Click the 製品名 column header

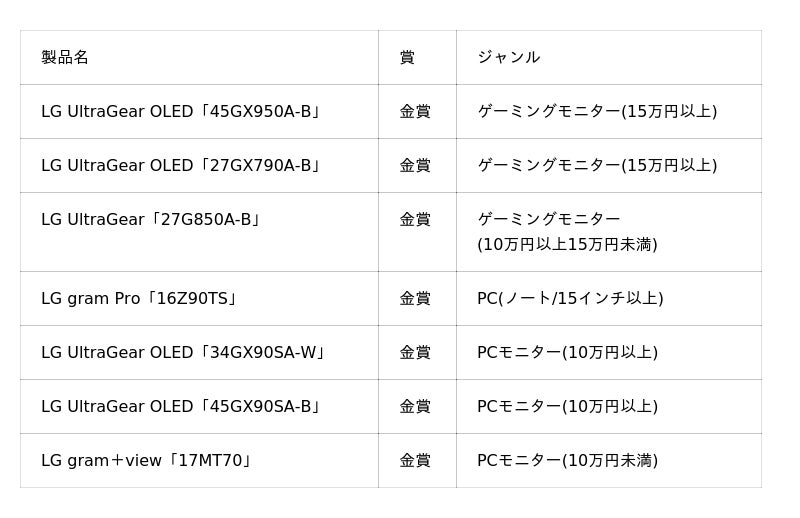[x=65, y=57]
